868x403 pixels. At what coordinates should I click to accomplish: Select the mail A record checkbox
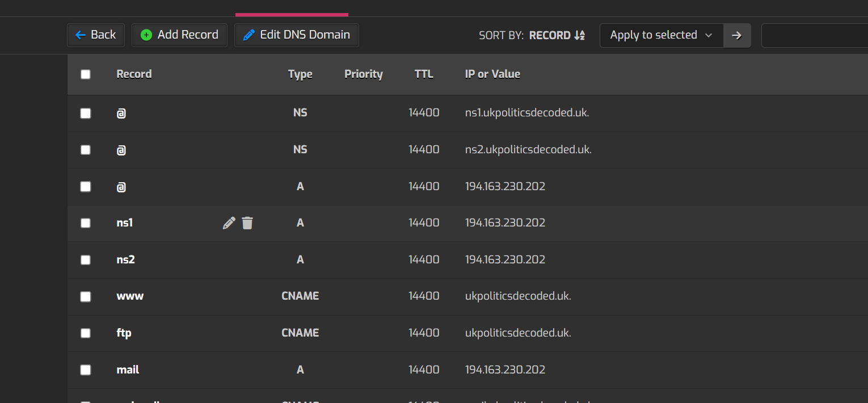pos(86,370)
